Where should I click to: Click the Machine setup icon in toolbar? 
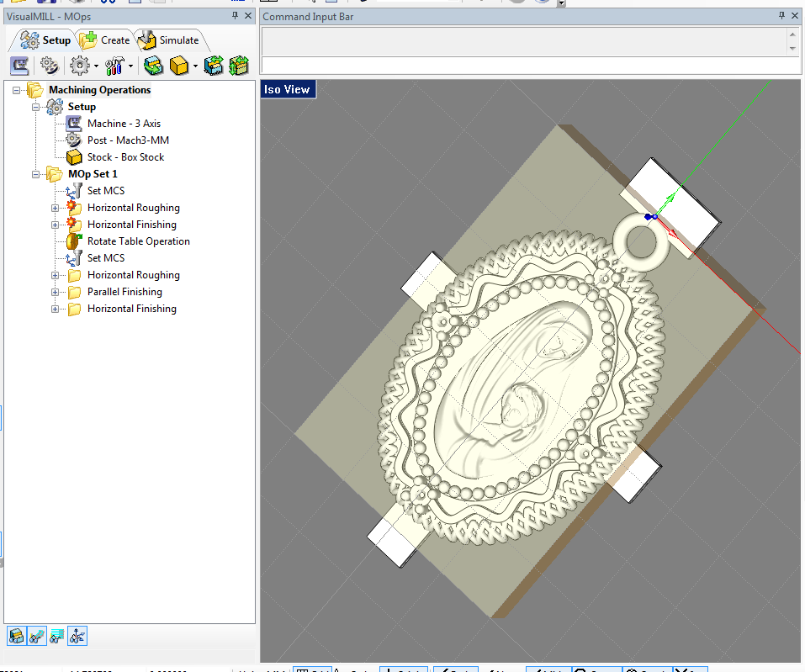[x=19, y=66]
